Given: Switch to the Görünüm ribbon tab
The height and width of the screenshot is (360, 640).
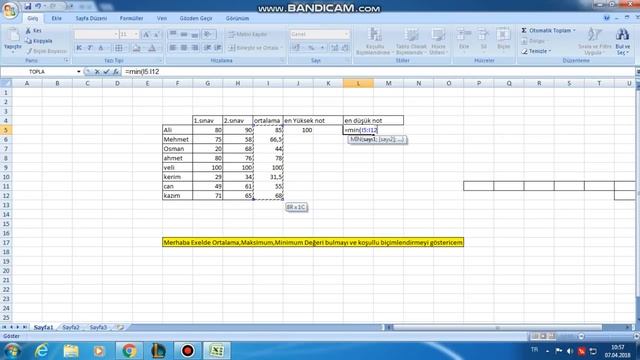Looking at the screenshot, I should (237, 18).
